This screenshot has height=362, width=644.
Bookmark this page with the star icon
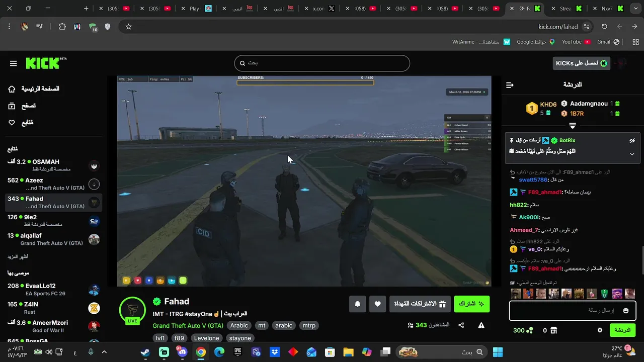tap(128, 27)
